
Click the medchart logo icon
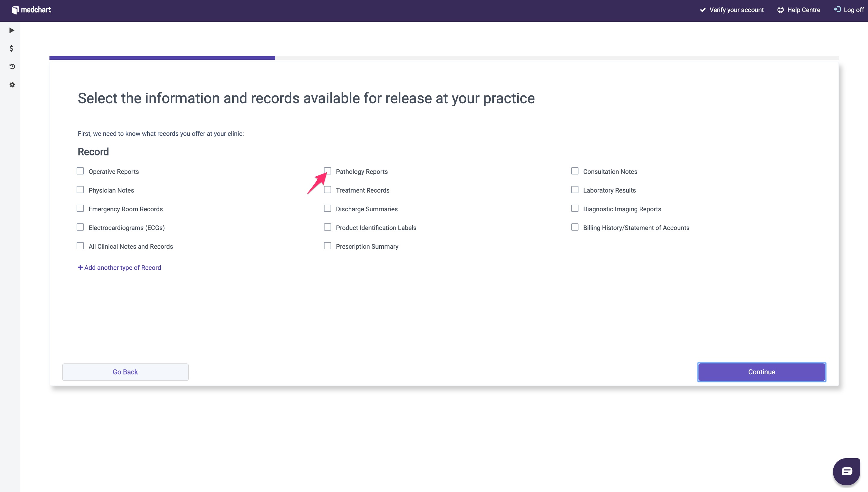[15, 10]
